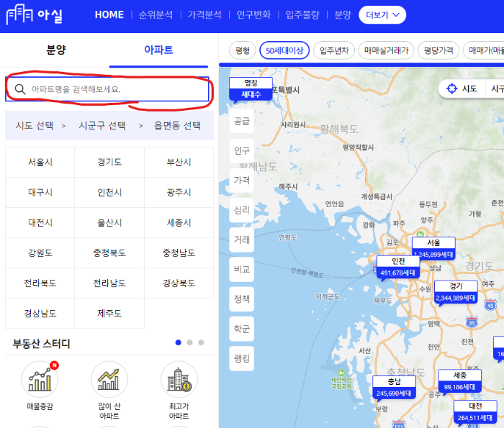Open the 매물증감 chart icon
Image resolution: width=504 pixels, height=428 pixels.
pos(40,380)
